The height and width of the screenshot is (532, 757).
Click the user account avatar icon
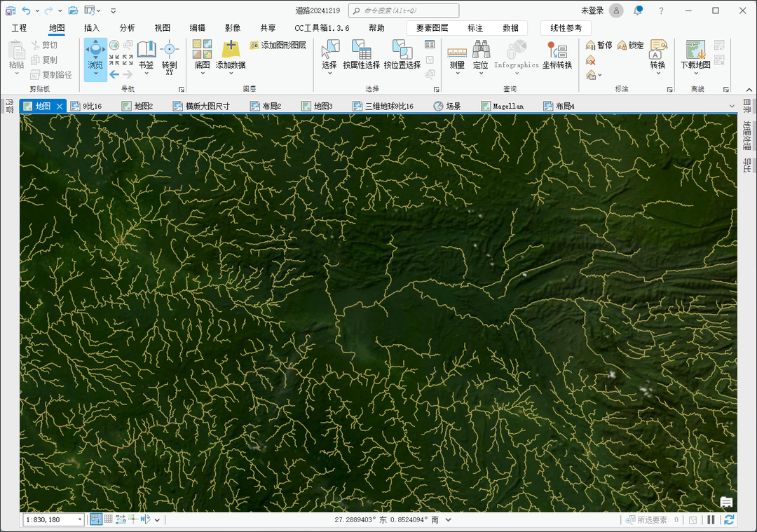tap(616, 10)
